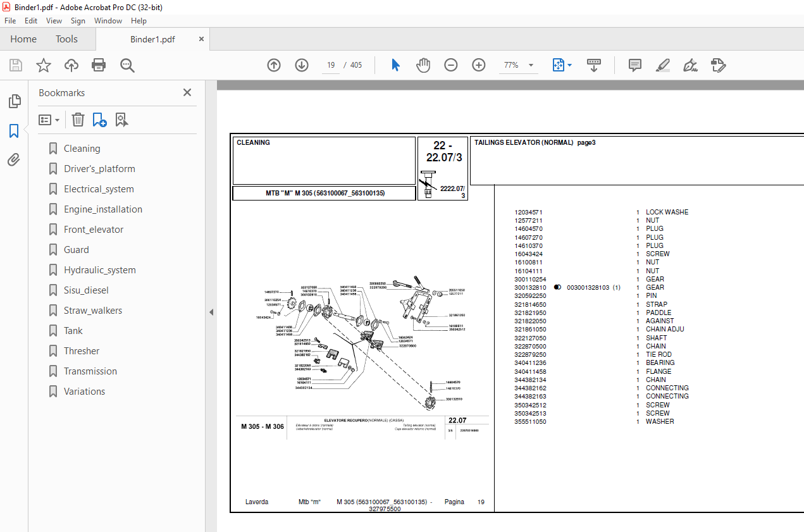Open the Find text search tool
804x532 pixels.
(x=127, y=65)
